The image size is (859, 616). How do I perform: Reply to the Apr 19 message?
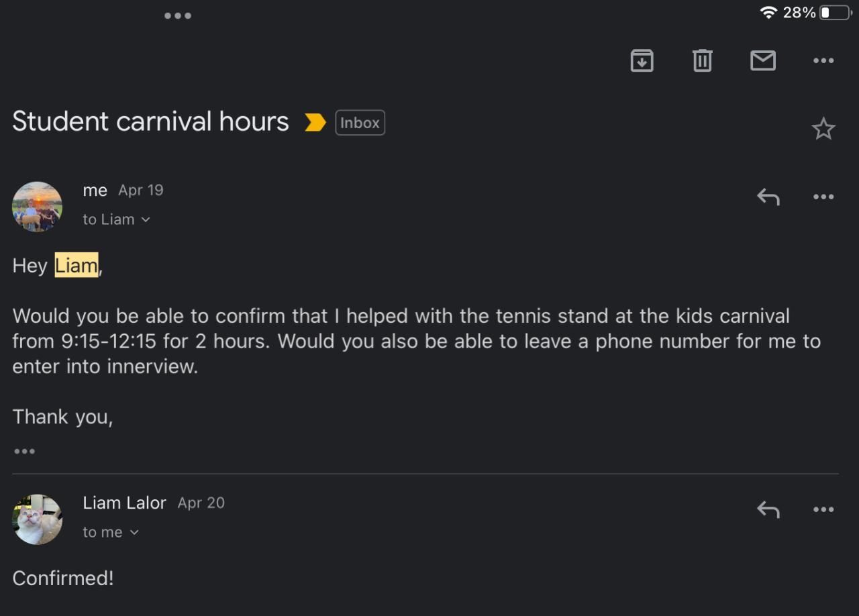[x=768, y=197]
